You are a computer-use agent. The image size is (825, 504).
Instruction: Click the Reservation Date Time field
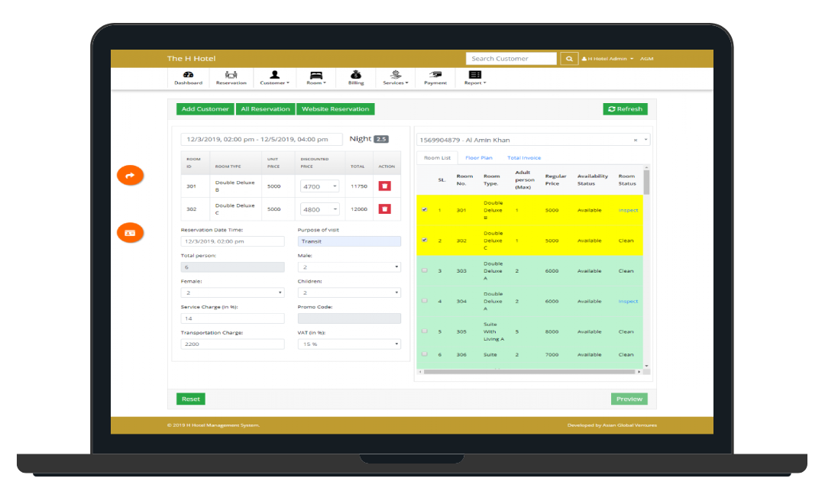click(x=232, y=241)
